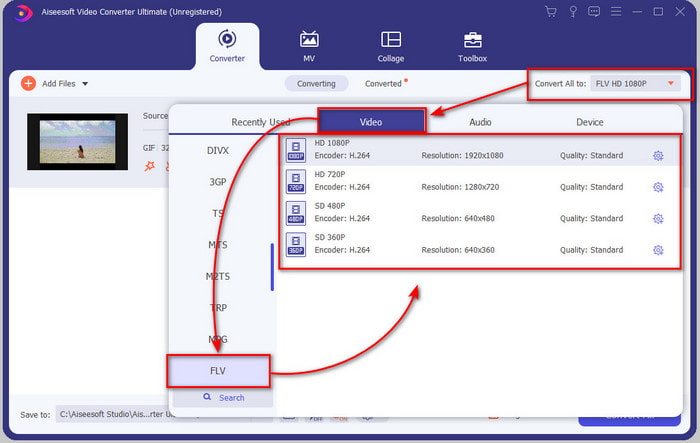This screenshot has height=443, width=700.
Task: Open settings gear for SD 480P
Action: [658, 218]
